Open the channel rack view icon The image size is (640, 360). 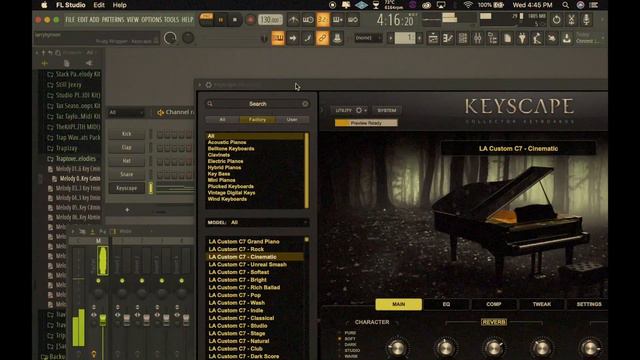coord(462,38)
